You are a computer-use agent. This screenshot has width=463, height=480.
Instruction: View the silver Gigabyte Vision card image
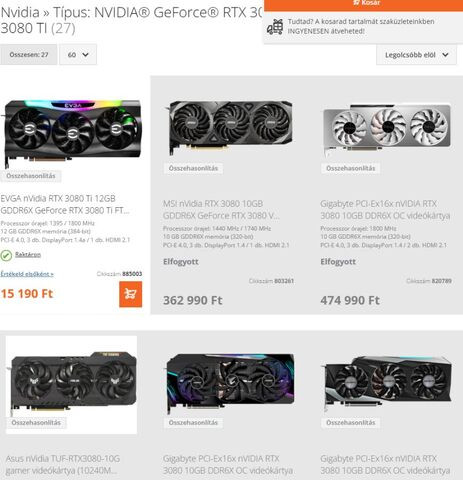pyautogui.click(x=387, y=129)
